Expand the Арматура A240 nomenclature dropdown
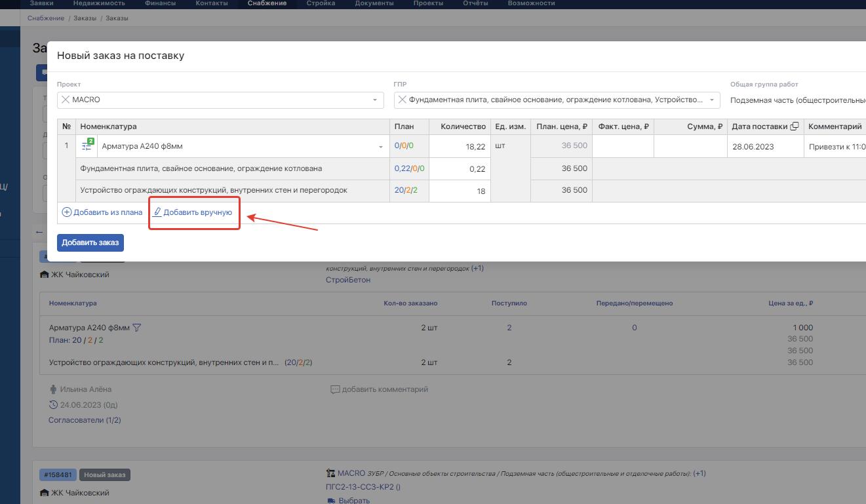Viewport: 866px width, 504px height. 380,147
